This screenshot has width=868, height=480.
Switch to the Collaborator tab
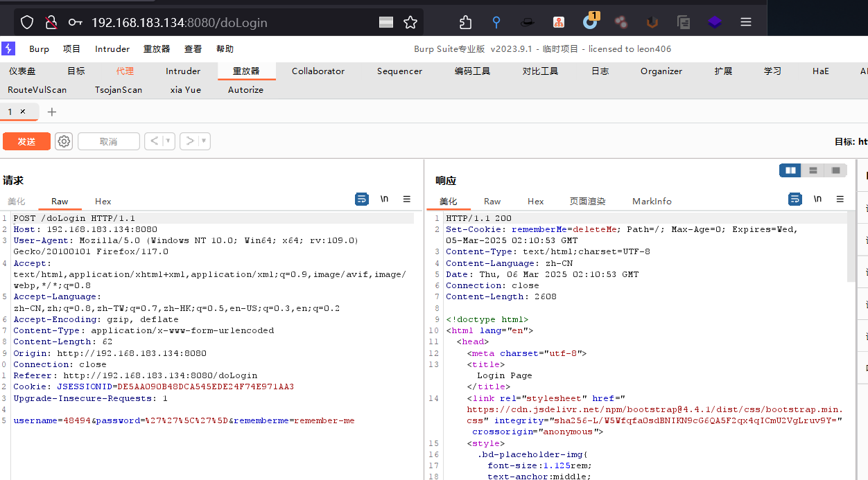tap(318, 71)
